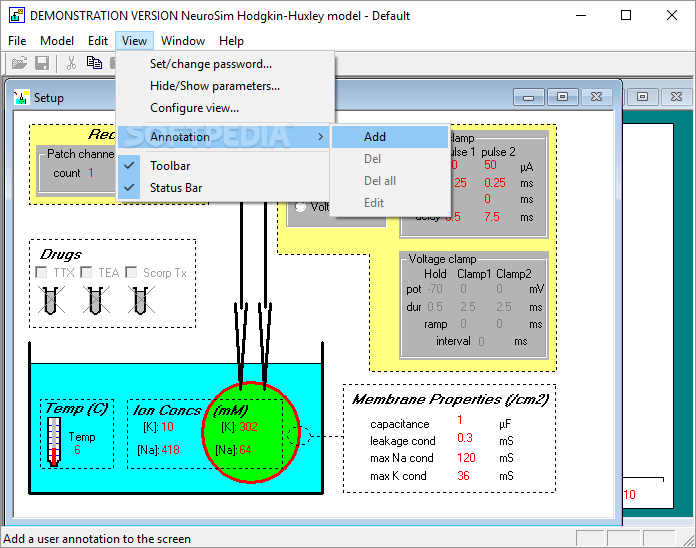This screenshot has width=696, height=548.
Task: Select the Volt clamp radio button
Action: tap(301, 207)
